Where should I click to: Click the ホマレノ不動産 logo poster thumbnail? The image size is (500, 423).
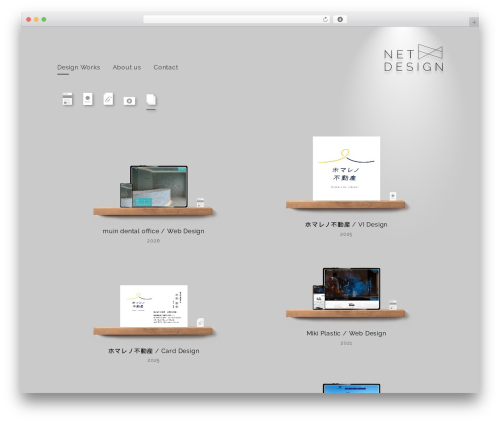coord(346,168)
